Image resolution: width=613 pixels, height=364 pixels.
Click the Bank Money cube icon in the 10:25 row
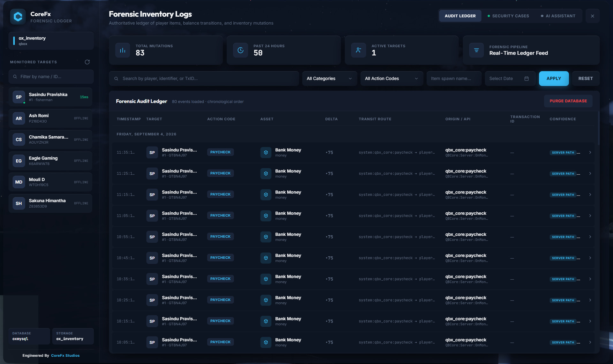click(266, 300)
